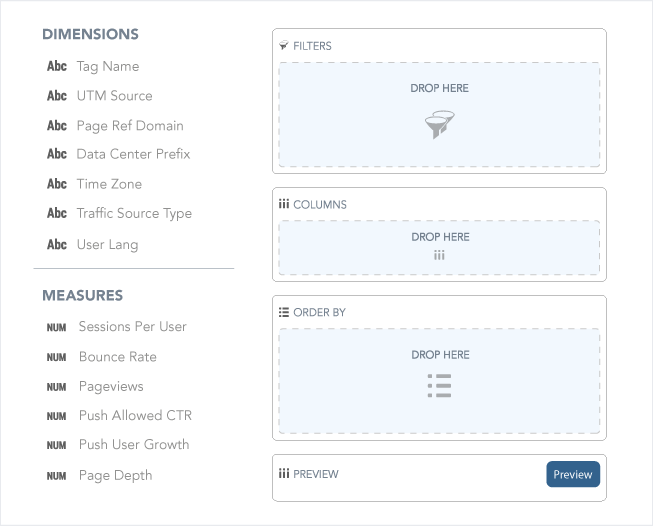Screen dimensions: 653x526
Task: Select the User Lang dimension
Action: point(92,244)
